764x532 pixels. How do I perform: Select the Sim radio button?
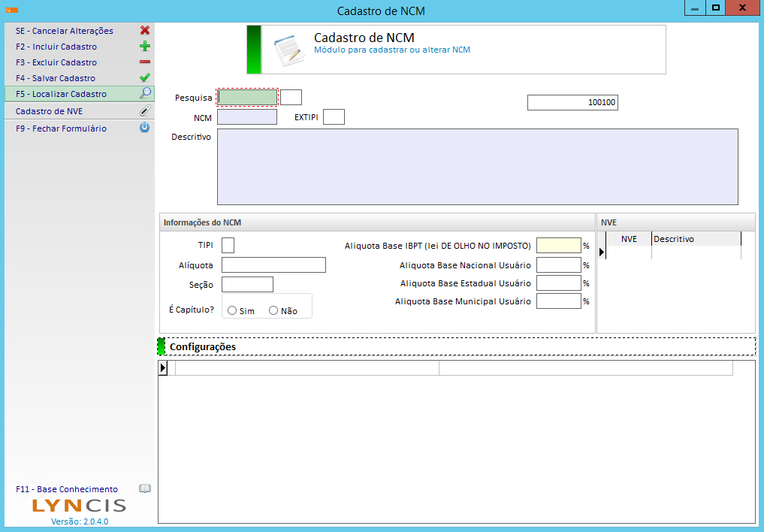coord(232,310)
